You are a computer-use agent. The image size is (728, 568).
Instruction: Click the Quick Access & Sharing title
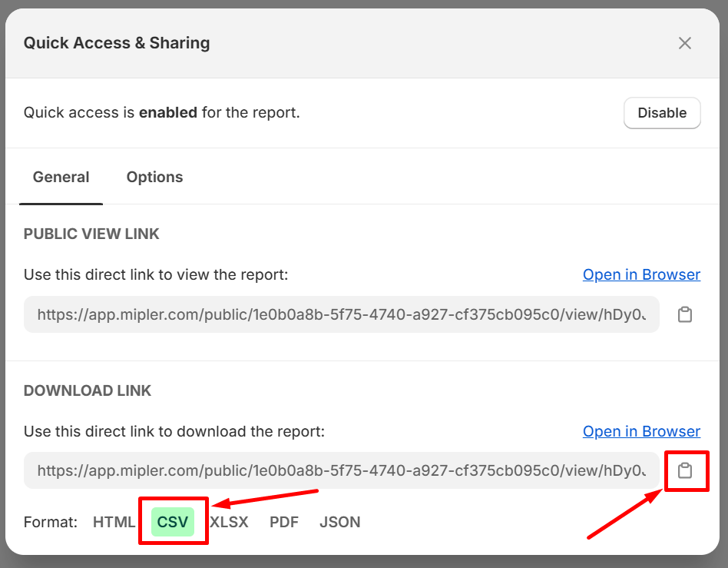click(117, 44)
